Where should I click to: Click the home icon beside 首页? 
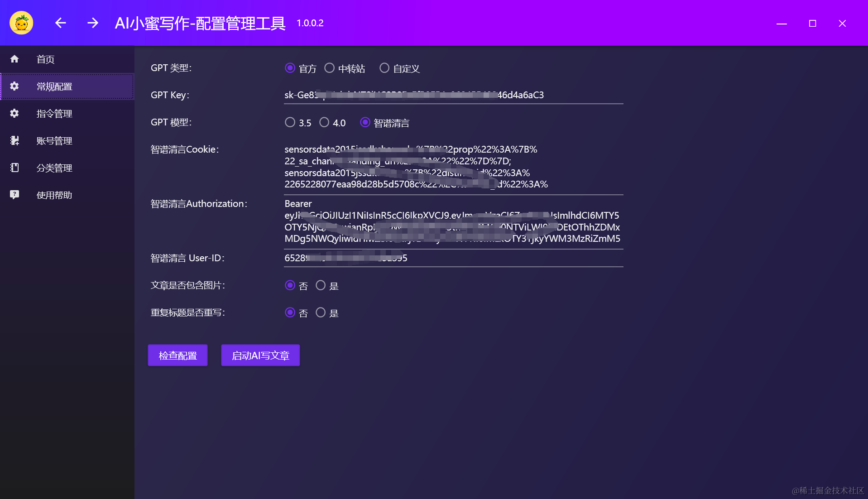(14, 59)
